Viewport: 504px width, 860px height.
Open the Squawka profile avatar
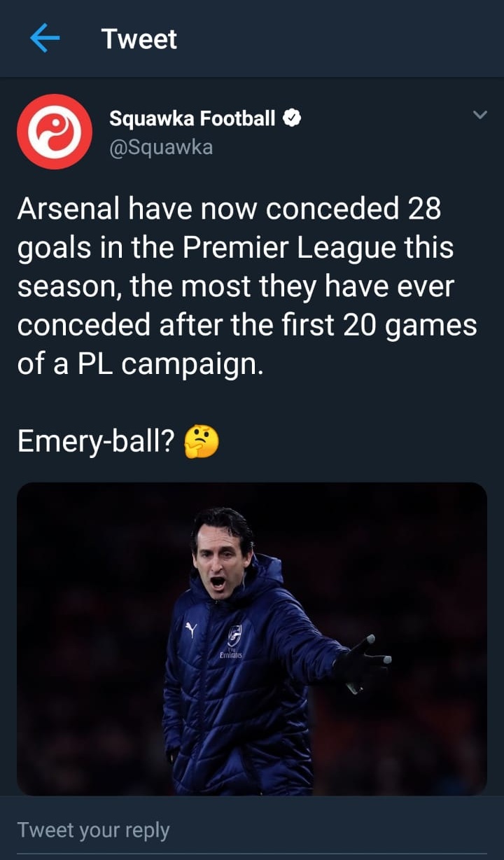point(55,132)
